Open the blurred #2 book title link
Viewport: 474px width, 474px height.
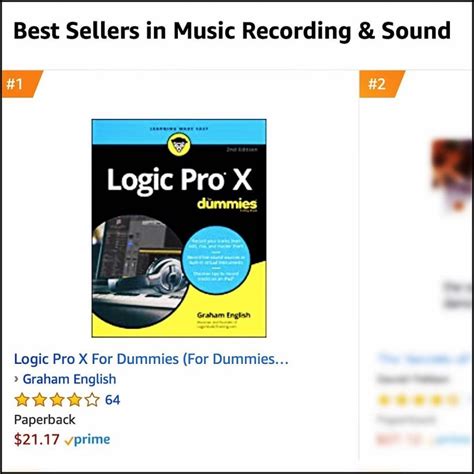[x=425, y=359]
